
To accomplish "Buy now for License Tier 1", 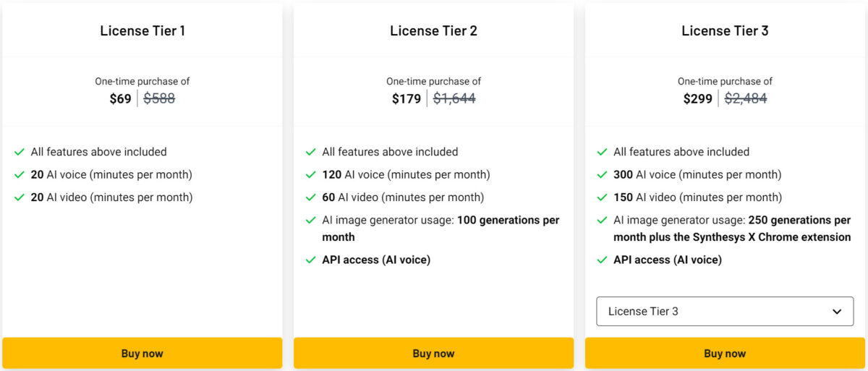I will pyautogui.click(x=142, y=353).
